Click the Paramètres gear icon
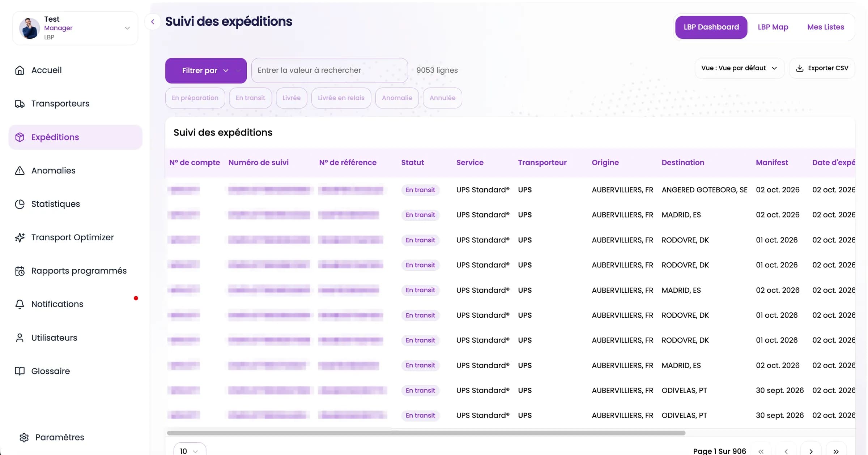Viewport: 868px width, 455px height. click(24, 437)
